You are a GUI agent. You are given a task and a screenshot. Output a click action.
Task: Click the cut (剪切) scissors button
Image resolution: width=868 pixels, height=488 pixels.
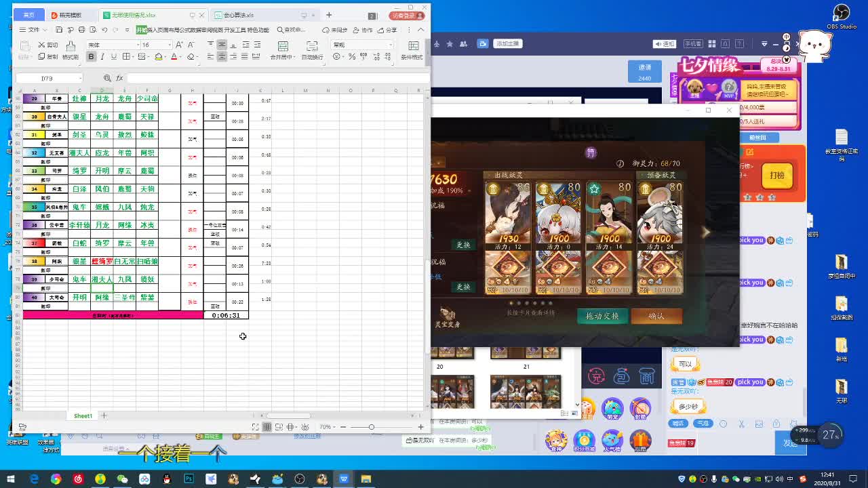(x=48, y=45)
